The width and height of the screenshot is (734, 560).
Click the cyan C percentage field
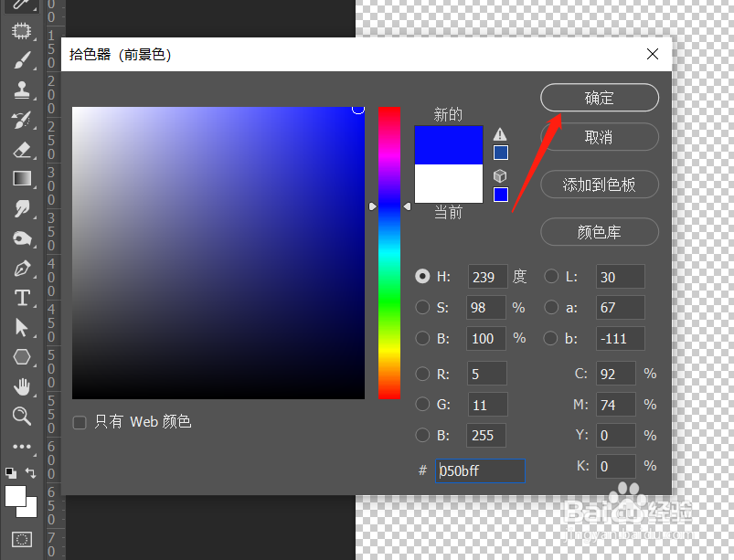pos(616,374)
